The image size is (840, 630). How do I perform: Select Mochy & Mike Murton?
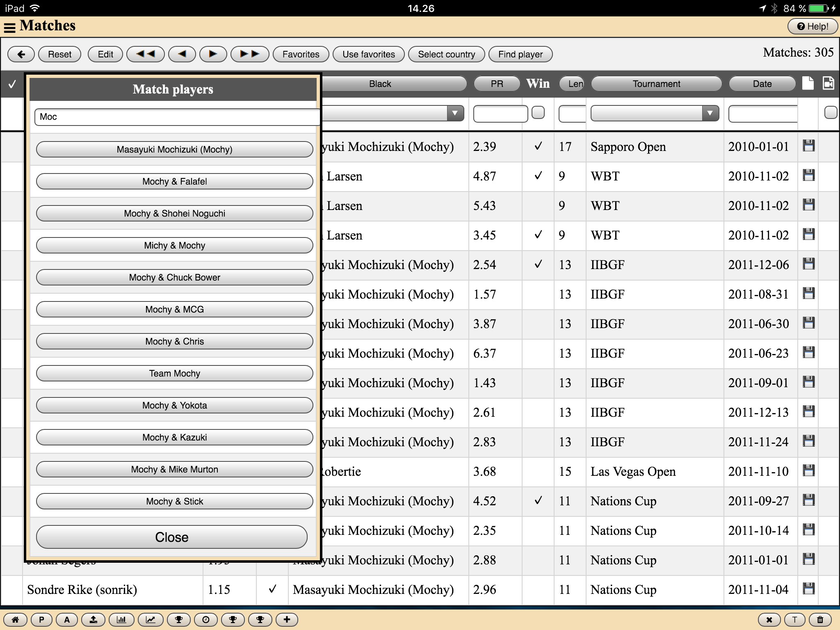click(x=174, y=469)
